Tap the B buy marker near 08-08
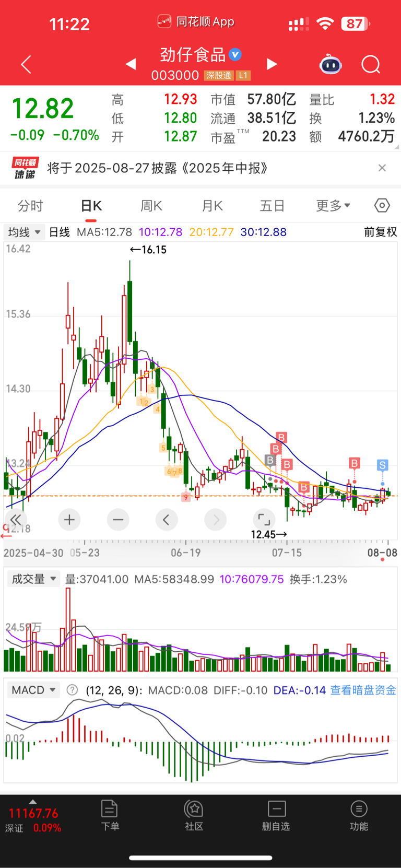The width and height of the screenshot is (401, 868). (355, 463)
